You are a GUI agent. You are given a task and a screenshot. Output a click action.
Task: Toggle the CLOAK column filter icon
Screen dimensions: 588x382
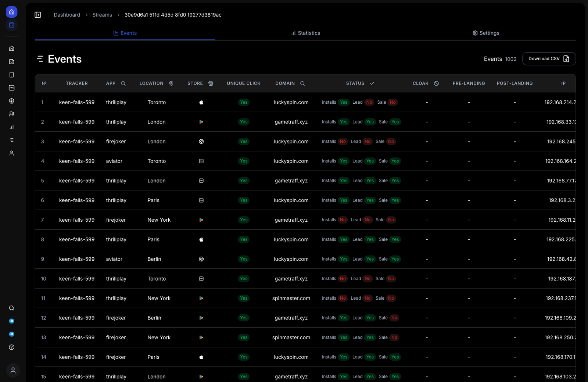[x=436, y=83]
